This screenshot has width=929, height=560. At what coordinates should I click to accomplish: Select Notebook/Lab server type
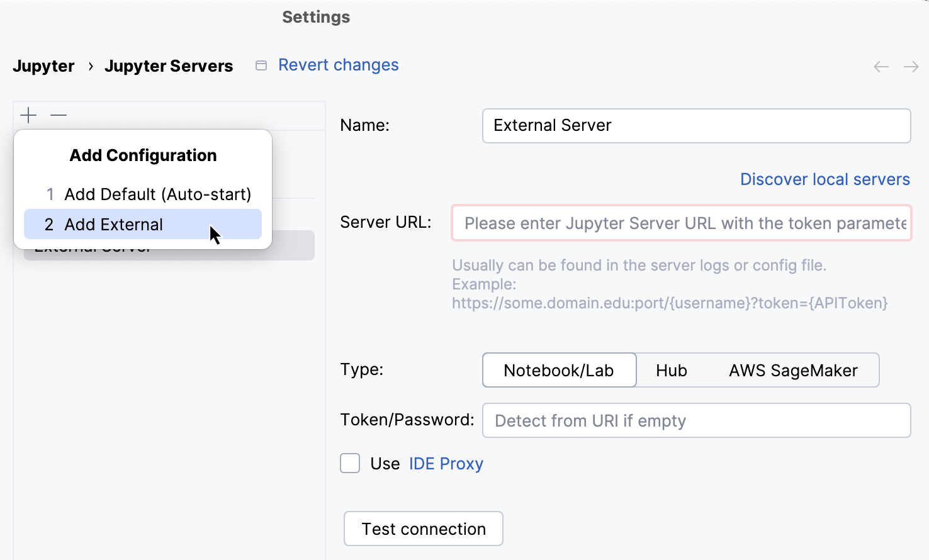click(x=559, y=370)
